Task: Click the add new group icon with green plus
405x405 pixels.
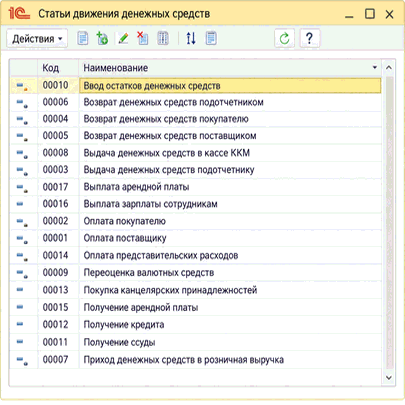Action: (102, 38)
